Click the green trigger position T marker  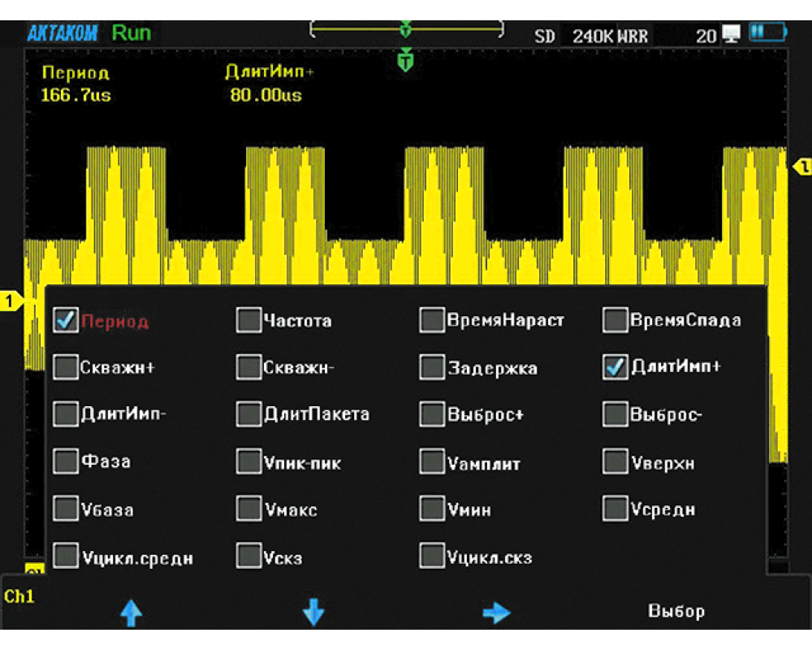(405, 60)
